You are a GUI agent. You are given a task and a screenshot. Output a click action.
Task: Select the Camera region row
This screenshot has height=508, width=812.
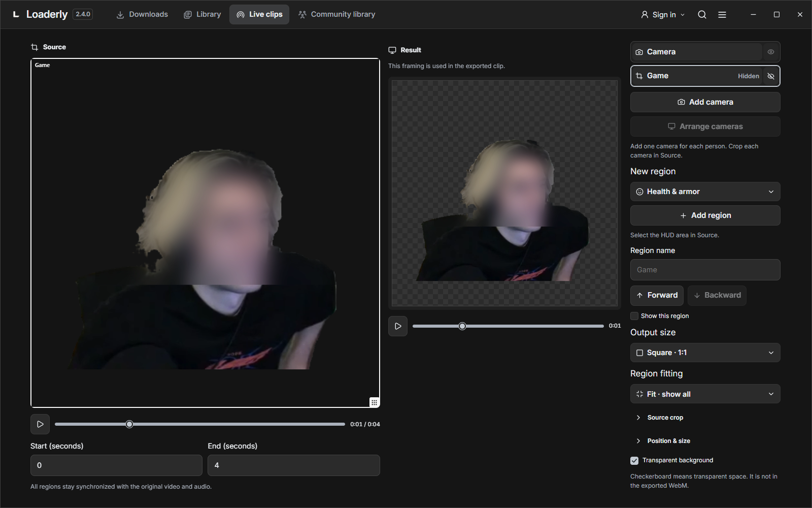(x=696, y=52)
